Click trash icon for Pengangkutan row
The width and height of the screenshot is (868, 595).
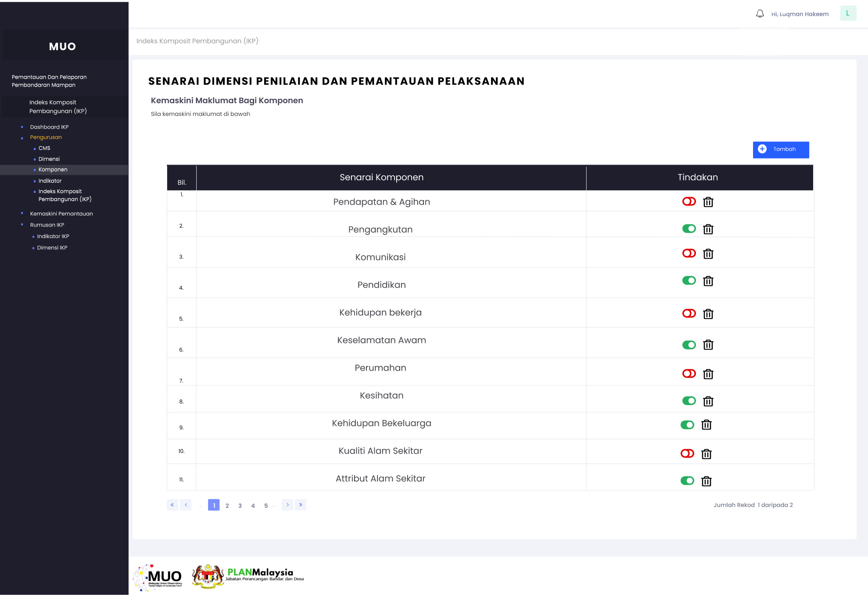[x=708, y=229]
